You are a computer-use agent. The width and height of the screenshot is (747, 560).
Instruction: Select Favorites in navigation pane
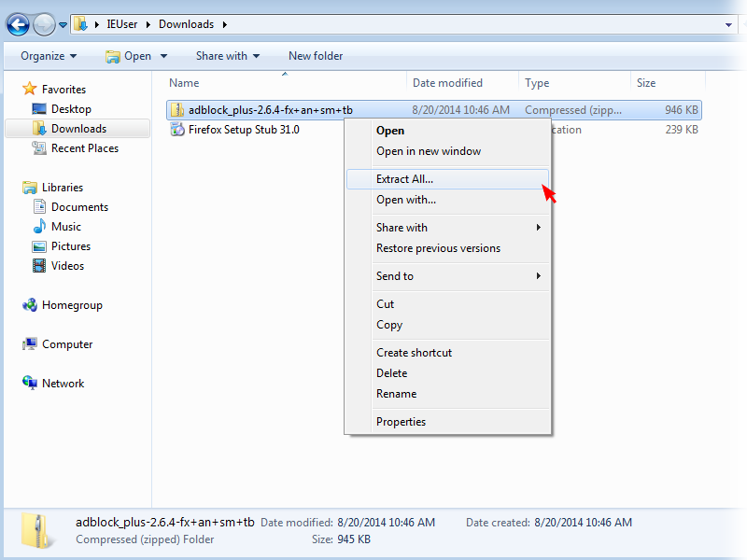(x=63, y=90)
